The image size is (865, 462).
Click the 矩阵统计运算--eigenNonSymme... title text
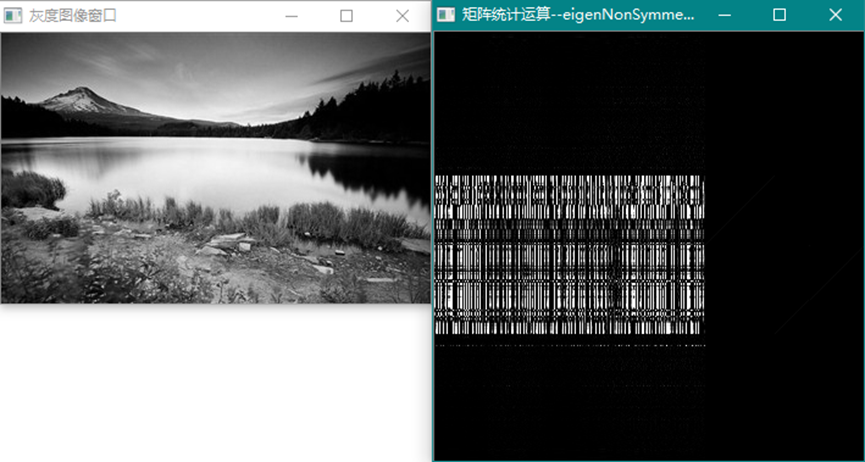[x=578, y=15]
